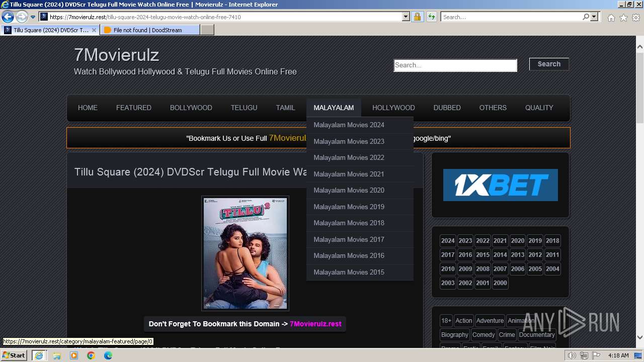Select Malayalam Movies 2017 submenu item
This screenshot has height=362, width=644.
pos(360,240)
